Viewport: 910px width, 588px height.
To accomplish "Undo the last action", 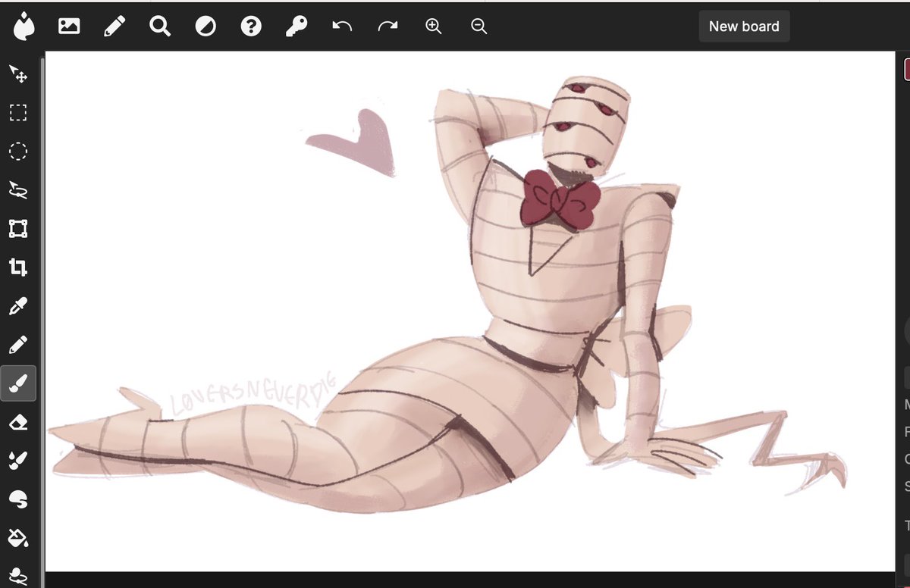I will pos(342,27).
